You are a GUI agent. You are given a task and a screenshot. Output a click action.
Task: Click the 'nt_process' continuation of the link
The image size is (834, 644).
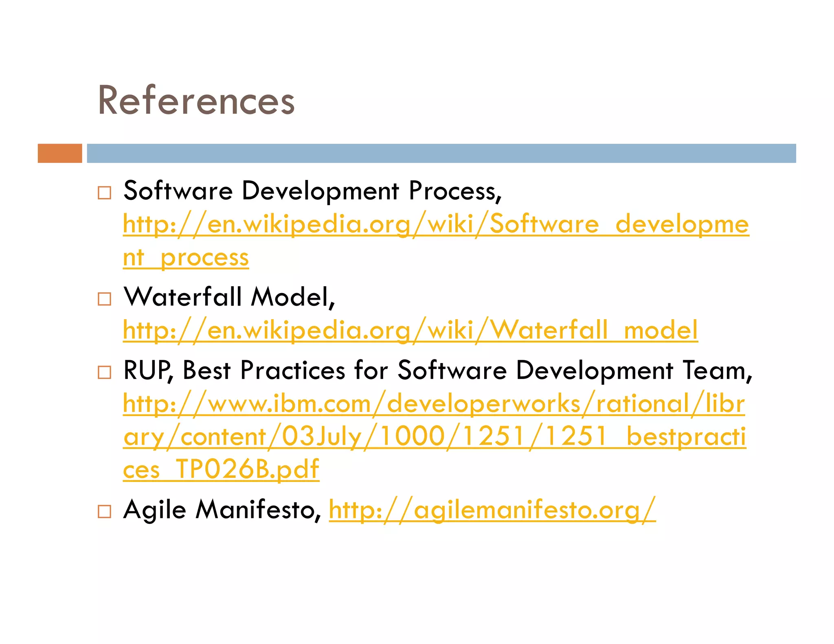(186, 258)
